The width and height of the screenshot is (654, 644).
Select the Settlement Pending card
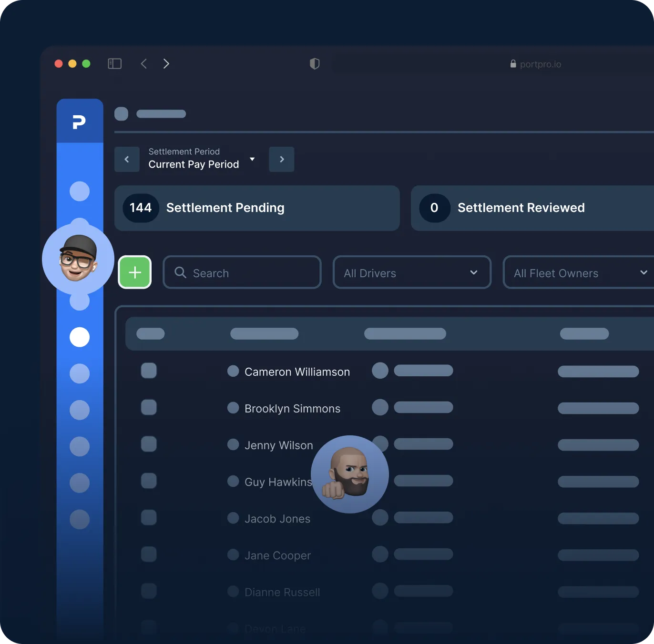(257, 208)
